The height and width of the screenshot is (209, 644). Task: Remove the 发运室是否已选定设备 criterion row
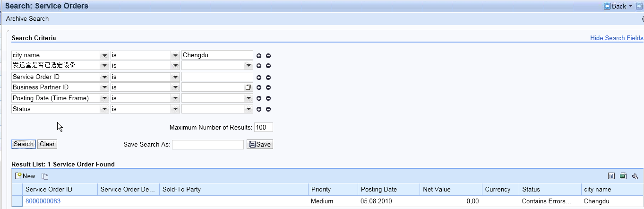[268, 65]
